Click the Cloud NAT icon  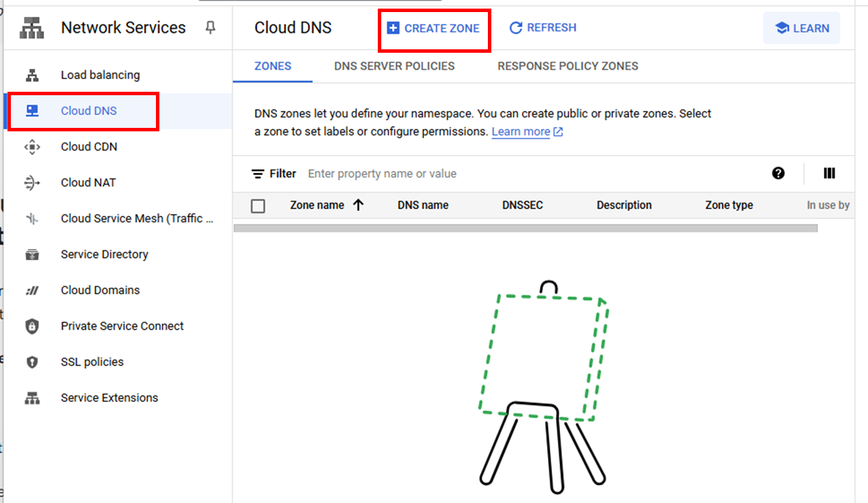point(32,182)
